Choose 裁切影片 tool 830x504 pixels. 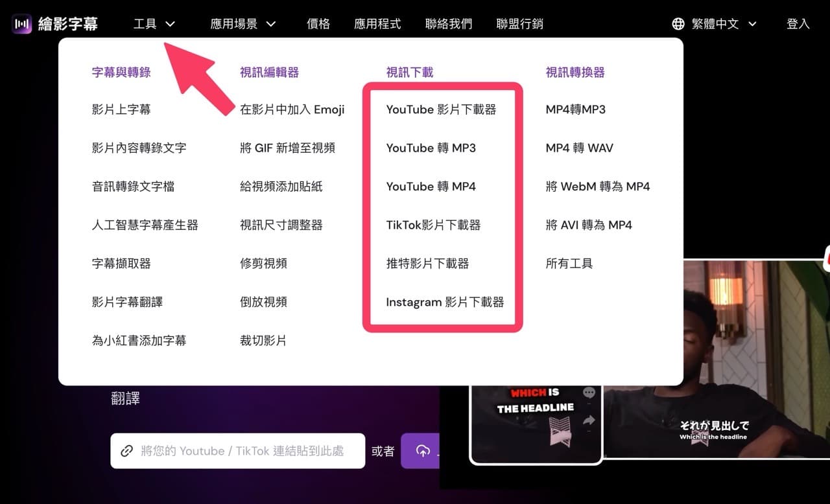[x=263, y=340]
